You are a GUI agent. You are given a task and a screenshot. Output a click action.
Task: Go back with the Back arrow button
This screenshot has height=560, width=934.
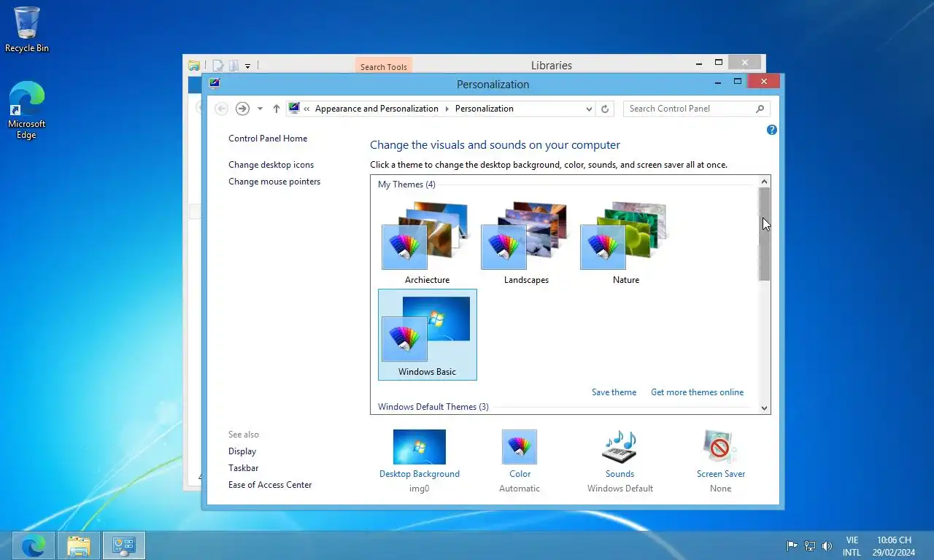click(x=221, y=109)
